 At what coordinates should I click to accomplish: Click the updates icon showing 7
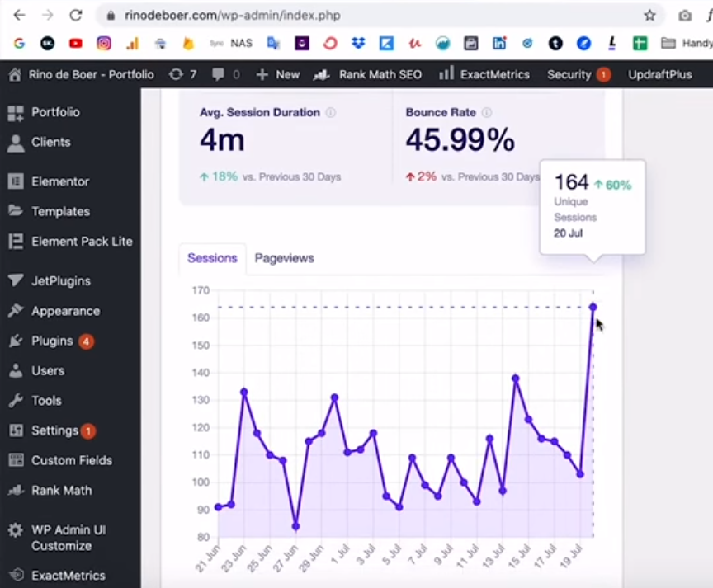[182, 74]
